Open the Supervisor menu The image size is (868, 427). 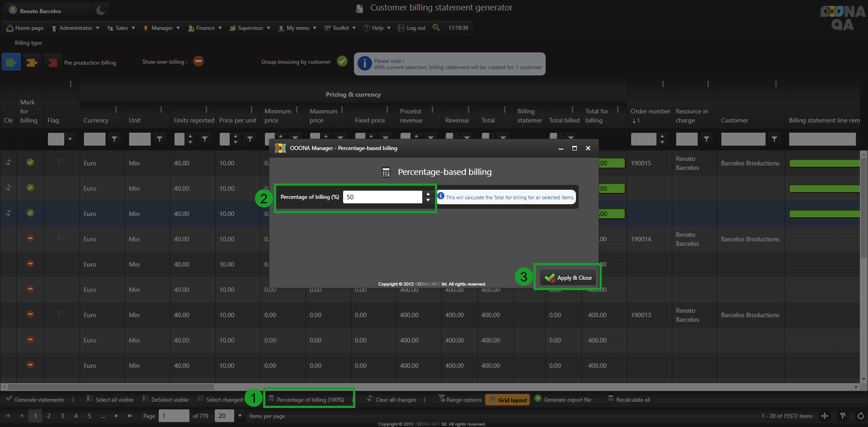tap(250, 28)
